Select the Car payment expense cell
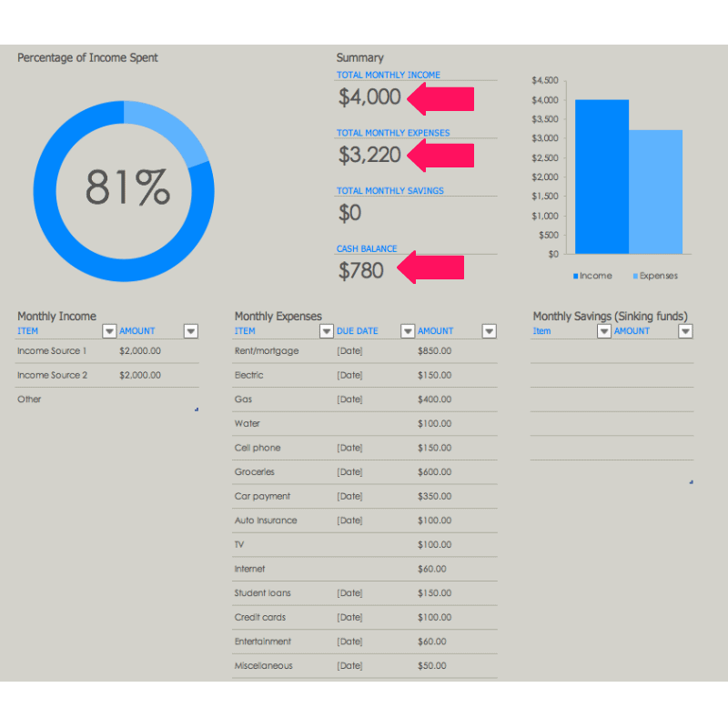This screenshot has height=728, width=728. coord(262,496)
